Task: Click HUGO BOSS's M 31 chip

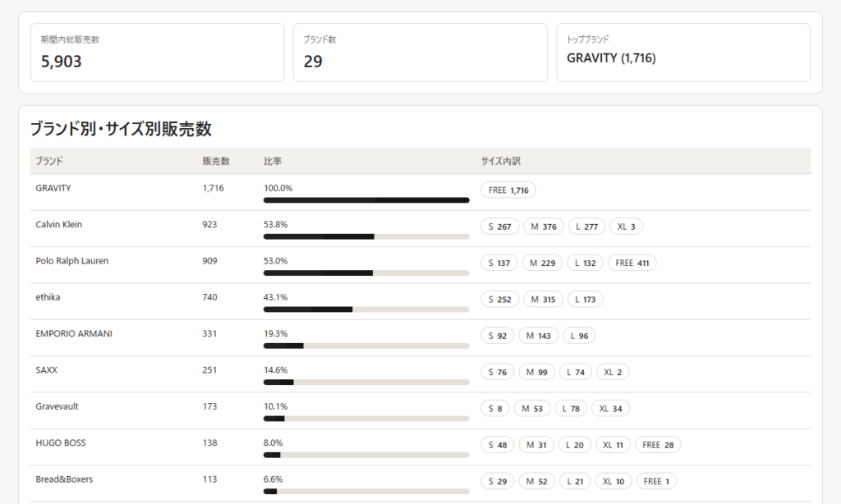Action: coord(536,446)
